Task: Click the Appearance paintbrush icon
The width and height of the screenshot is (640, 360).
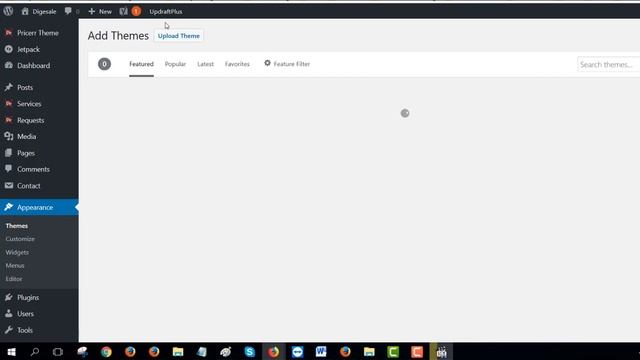Action: (x=9, y=207)
